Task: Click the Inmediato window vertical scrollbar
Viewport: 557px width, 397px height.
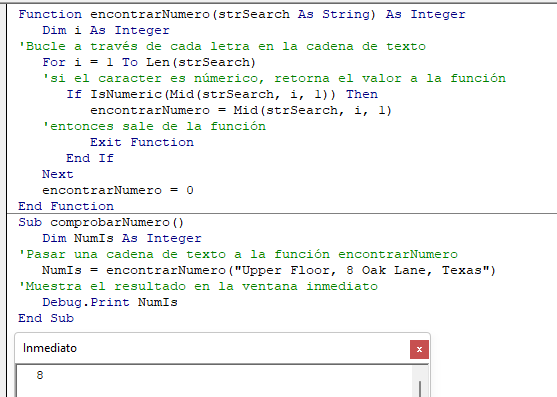Action: [x=420, y=382]
